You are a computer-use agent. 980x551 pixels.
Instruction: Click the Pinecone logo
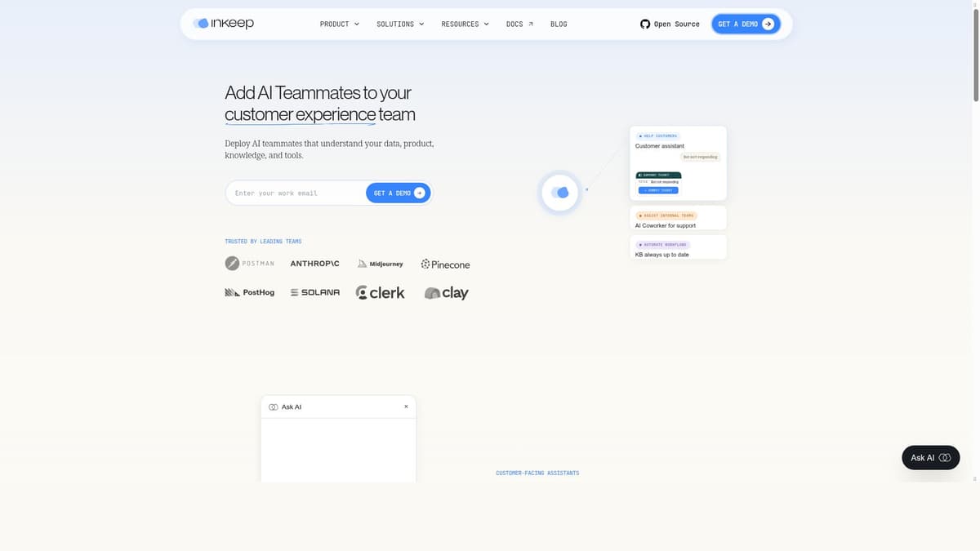[x=445, y=264]
